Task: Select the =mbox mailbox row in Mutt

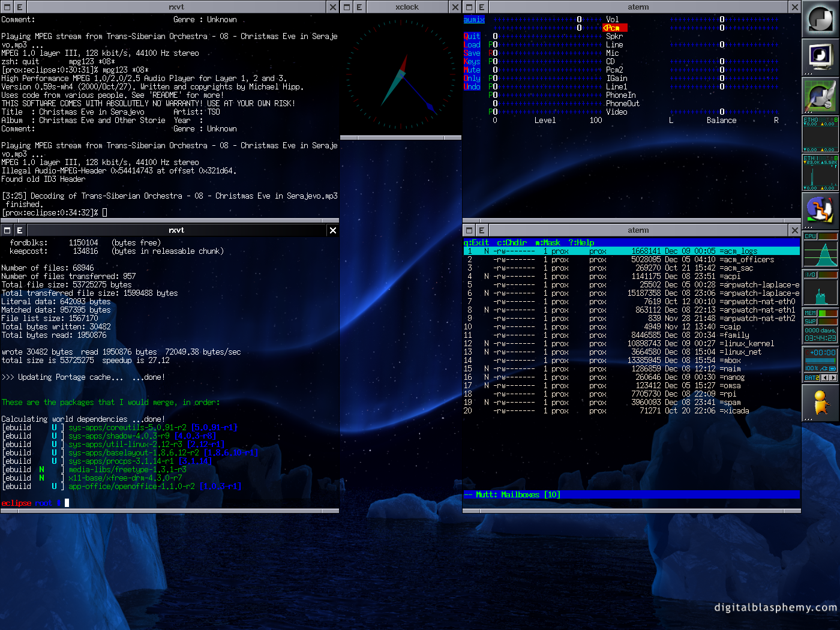Action: click(631, 361)
